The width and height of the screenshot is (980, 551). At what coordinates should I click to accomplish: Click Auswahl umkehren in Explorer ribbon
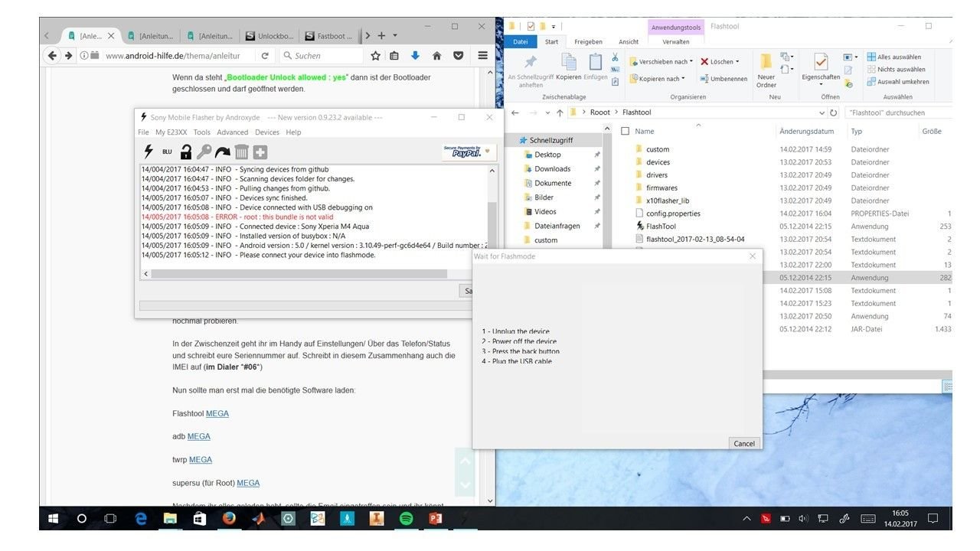click(897, 81)
